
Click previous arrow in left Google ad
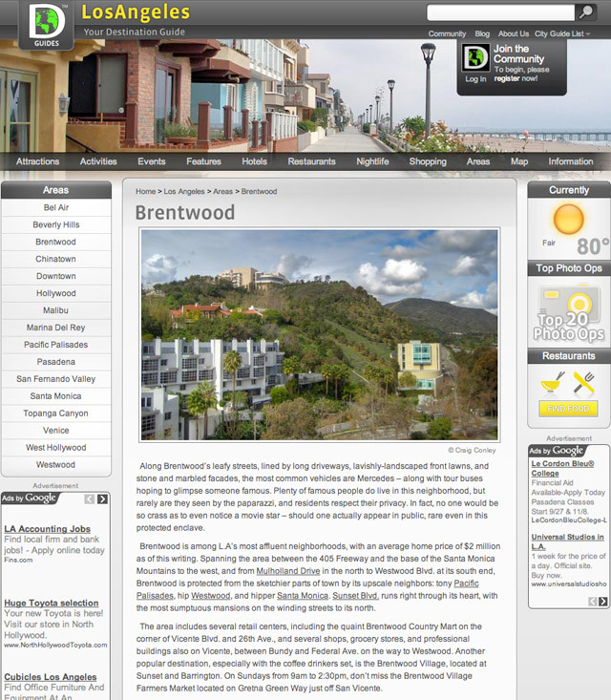[x=90, y=498]
